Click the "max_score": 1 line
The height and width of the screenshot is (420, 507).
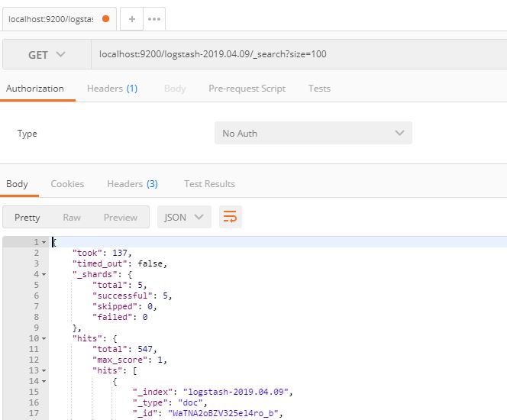tap(130, 360)
